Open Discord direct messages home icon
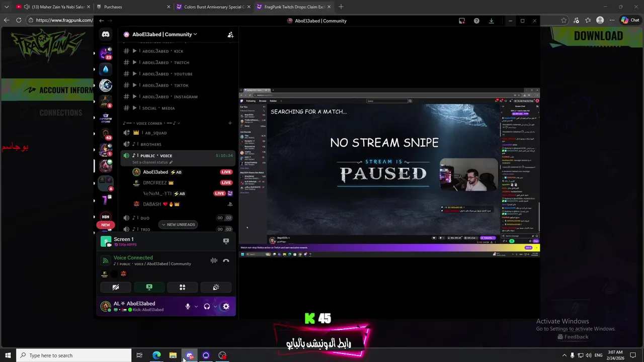Screen dimensions: 644x362 point(106,34)
